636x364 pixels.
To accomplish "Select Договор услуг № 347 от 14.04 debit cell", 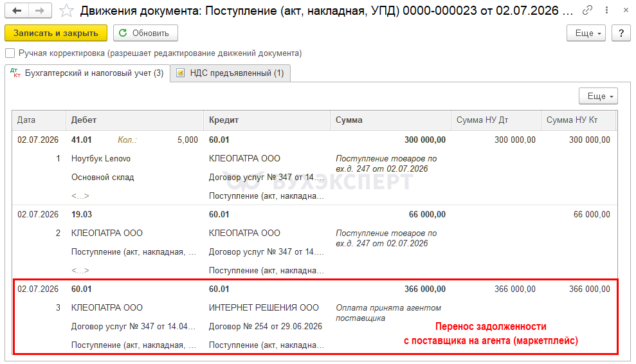I will [x=134, y=327].
